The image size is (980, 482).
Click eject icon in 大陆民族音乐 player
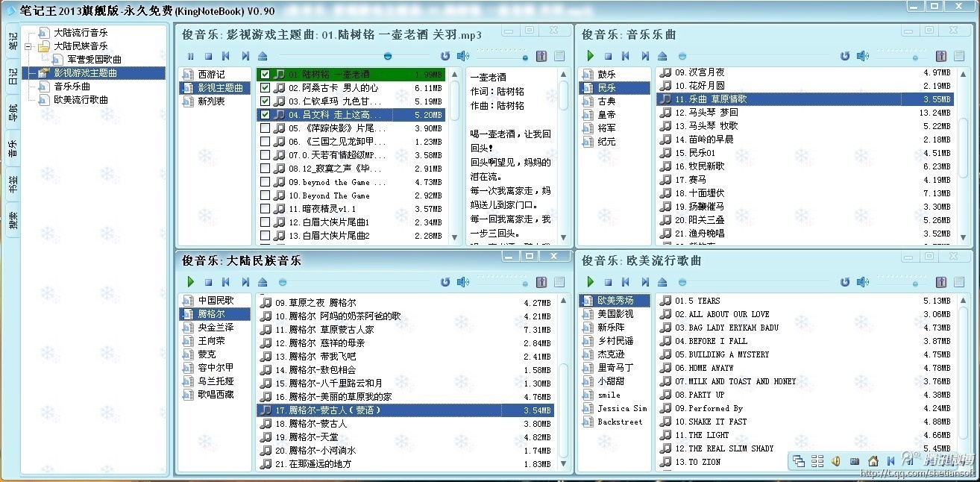pos(263,282)
